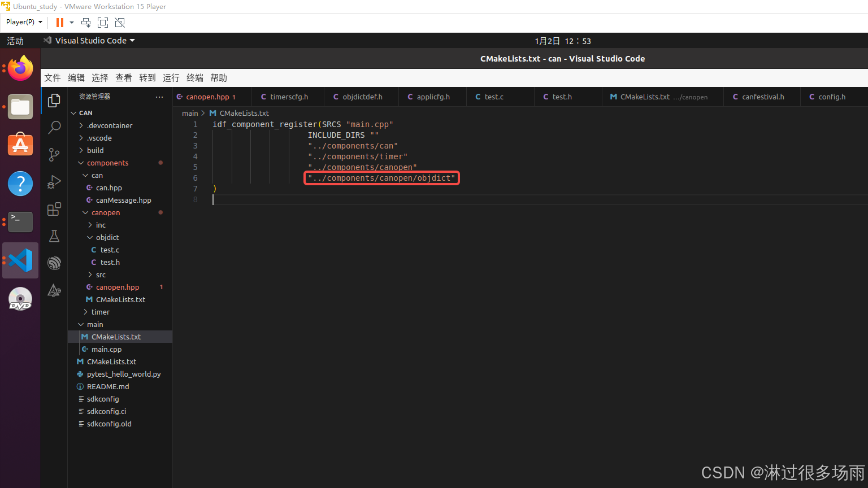The height and width of the screenshot is (488, 868).
Task: Open Help from the Ubuntu dock
Action: tap(20, 184)
